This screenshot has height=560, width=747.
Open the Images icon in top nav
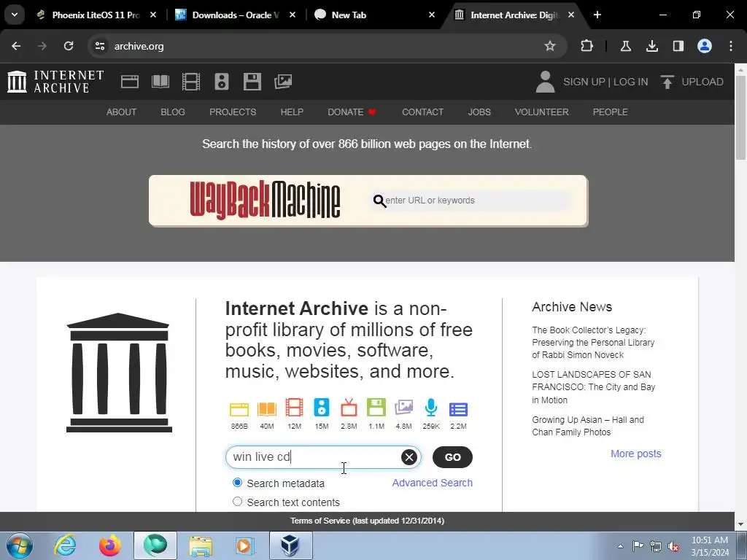(283, 82)
